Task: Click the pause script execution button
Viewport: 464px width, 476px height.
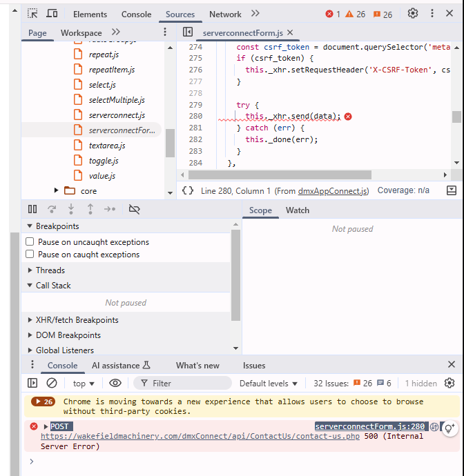Action: point(32,209)
